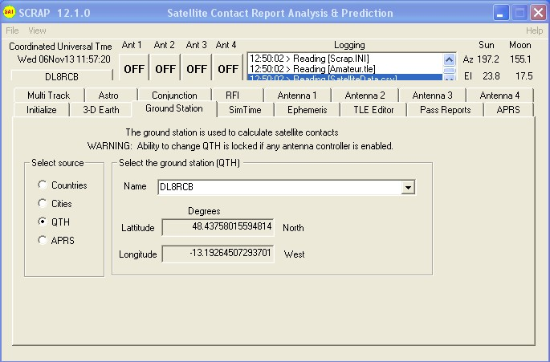The width and height of the screenshot is (550, 362).
Task: Open the Antenna 4 tab
Action: pyautogui.click(x=499, y=95)
